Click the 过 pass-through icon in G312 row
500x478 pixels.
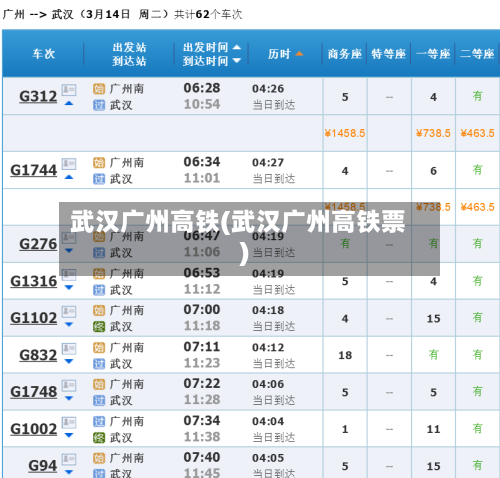pyautogui.click(x=99, y=105)
